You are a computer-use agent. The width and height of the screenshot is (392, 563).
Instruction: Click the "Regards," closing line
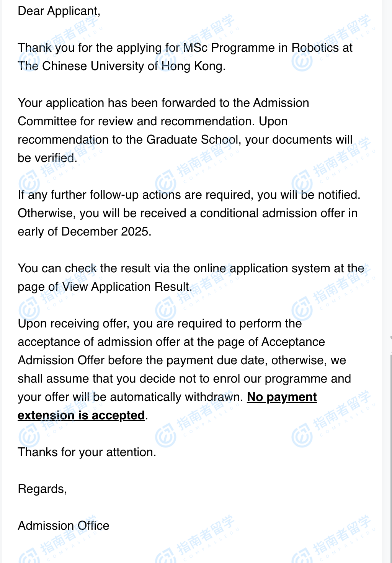coord(42,489)
